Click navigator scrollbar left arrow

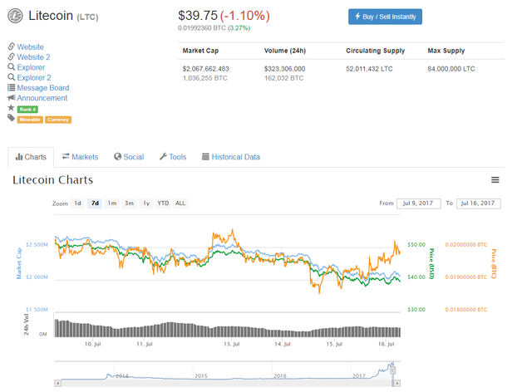coord(57,383)
